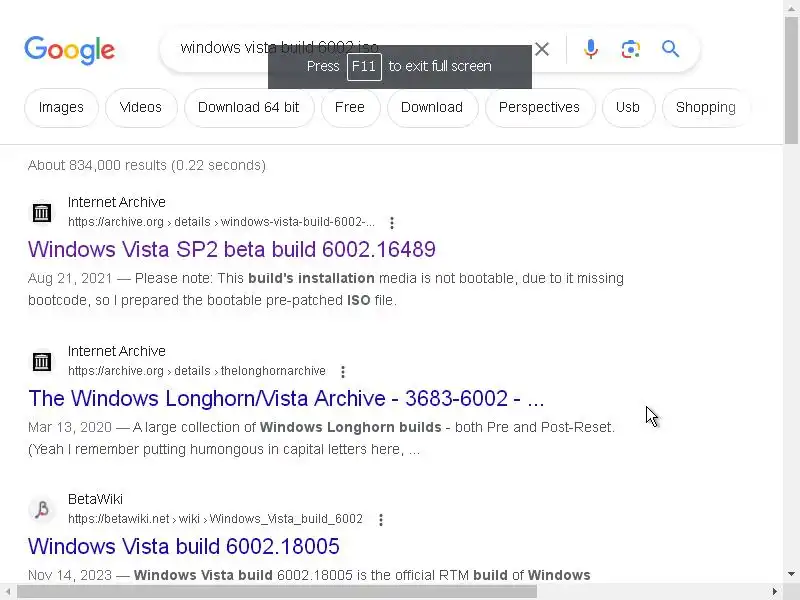
Task: Click the horizontal scrollbar thumb
Action: pos(277,592)
